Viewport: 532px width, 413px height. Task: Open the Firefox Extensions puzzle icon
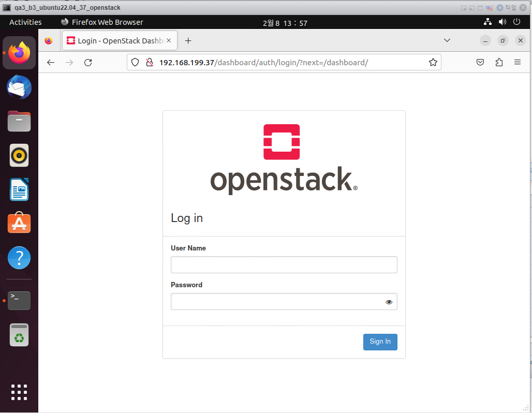pyautogui.click(x=499, y=63)
